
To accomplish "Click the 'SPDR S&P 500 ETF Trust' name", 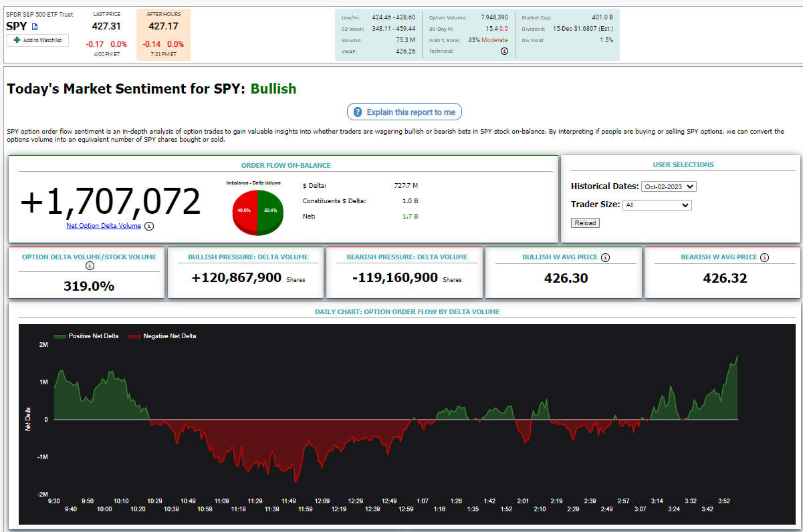I will (39, 14).
